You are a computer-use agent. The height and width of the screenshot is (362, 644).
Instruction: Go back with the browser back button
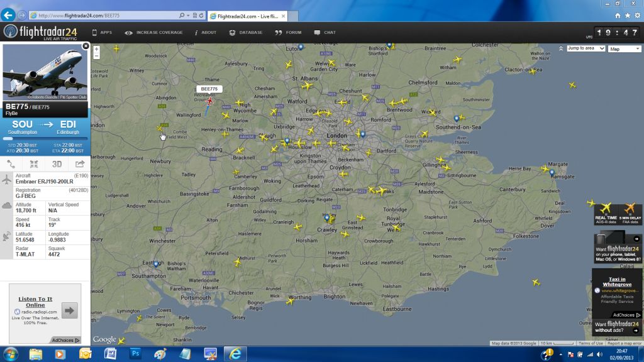(8, 15)
